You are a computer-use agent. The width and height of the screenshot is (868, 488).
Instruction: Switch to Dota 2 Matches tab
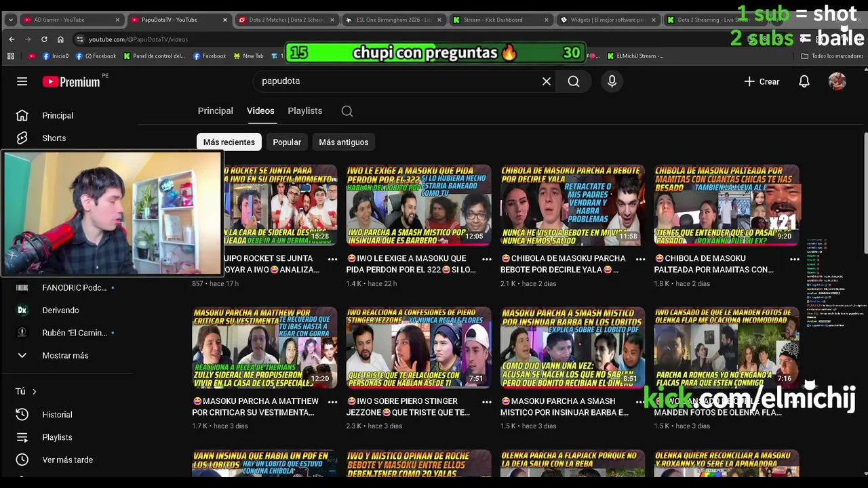286,20
